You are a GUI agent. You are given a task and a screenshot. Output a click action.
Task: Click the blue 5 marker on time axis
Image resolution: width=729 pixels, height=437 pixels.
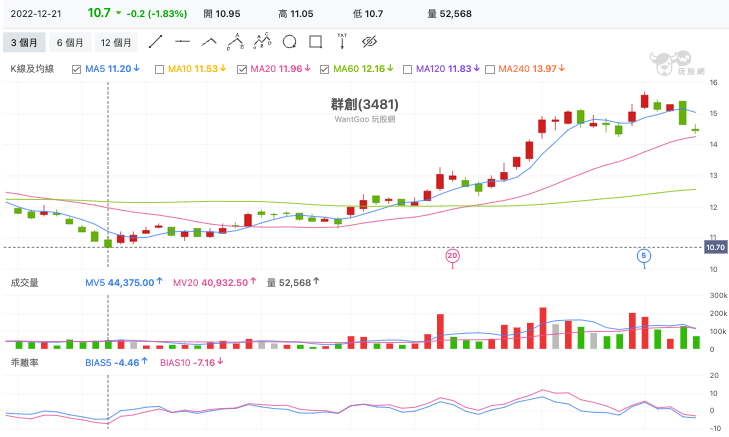pos(644,255)
